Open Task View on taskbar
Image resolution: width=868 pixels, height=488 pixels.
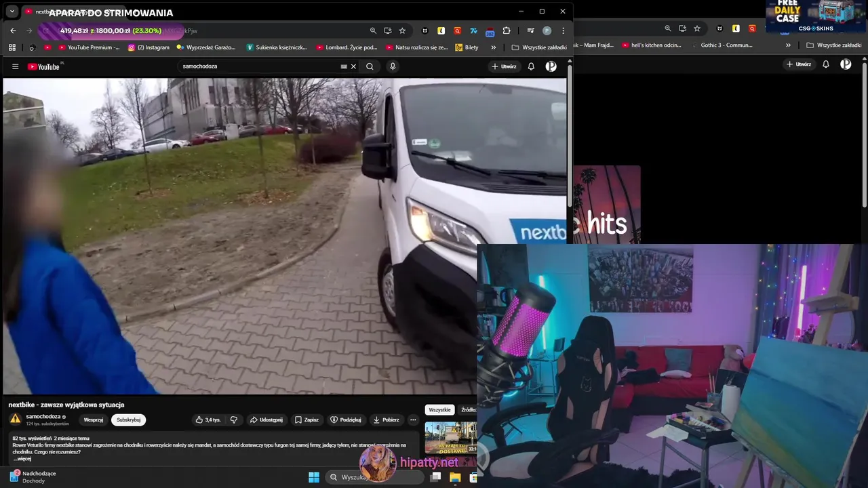(436, 477)
